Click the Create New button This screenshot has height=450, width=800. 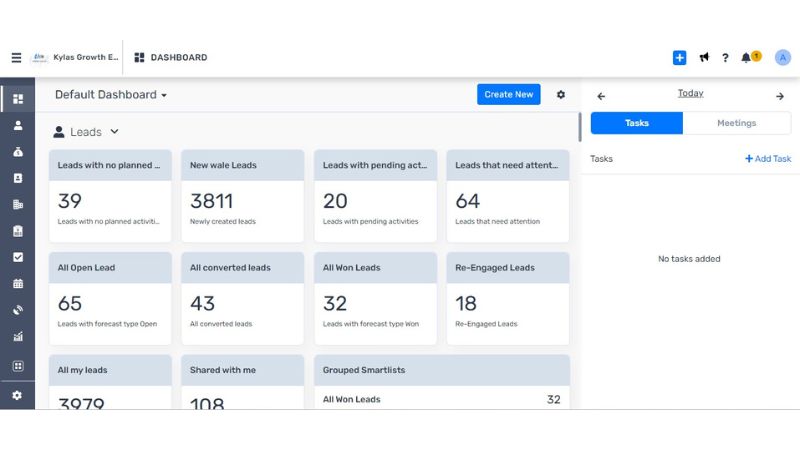[508, 95]
